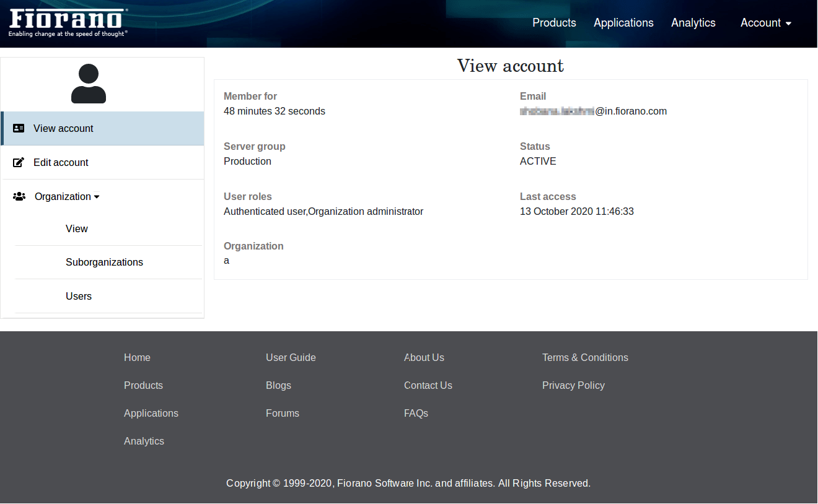The height and width of the screenshot is (504, 818).
Task: Click the 'Last access' field label
Action: pos(548,196)
